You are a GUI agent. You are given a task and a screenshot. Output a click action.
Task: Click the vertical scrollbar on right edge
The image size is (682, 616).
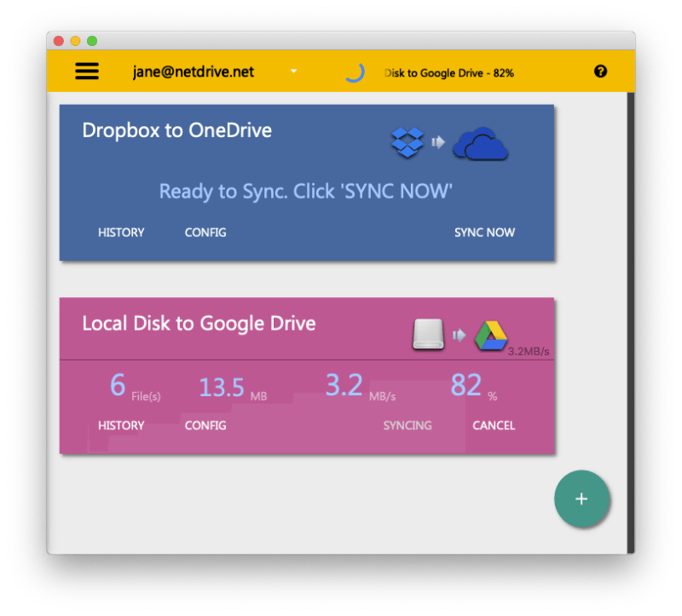(630, 323)
